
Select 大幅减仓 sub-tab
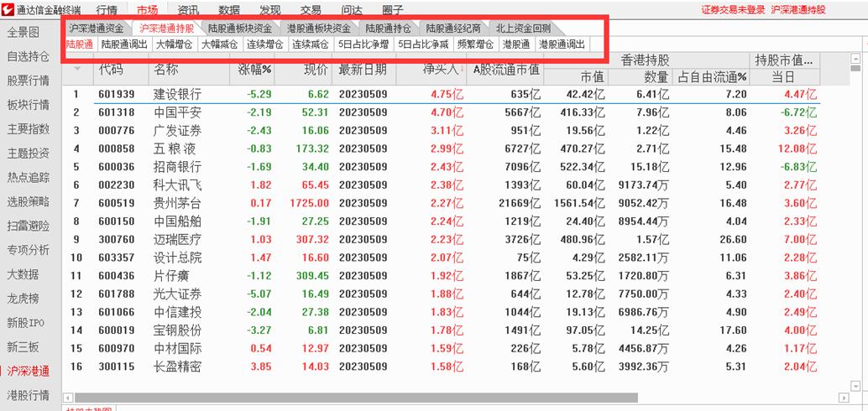(x=219, y=44)
